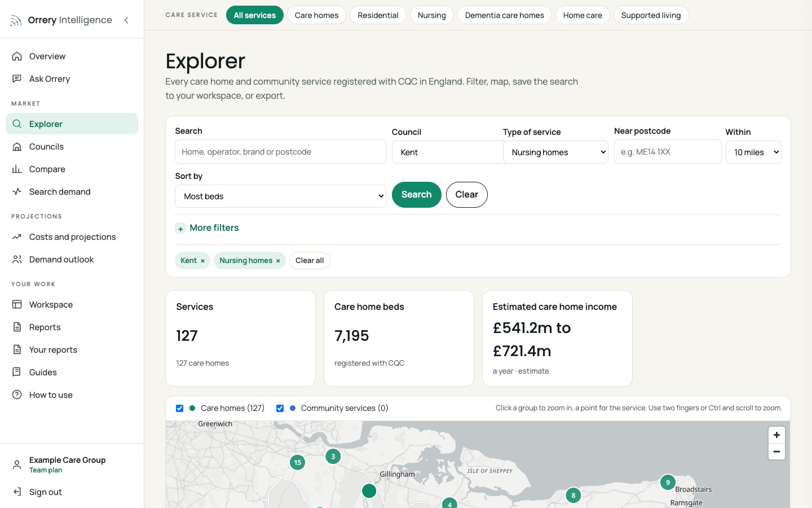This screenshot has width=812, height=508.
Task: Select the Dementia care homes tab
Action: [504, 15]
